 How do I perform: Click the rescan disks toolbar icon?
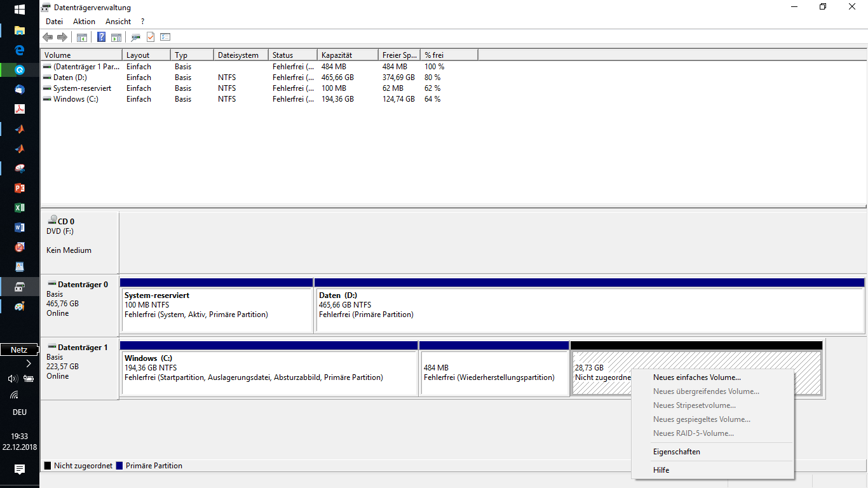pyautogui.click(x=136, y=37)
